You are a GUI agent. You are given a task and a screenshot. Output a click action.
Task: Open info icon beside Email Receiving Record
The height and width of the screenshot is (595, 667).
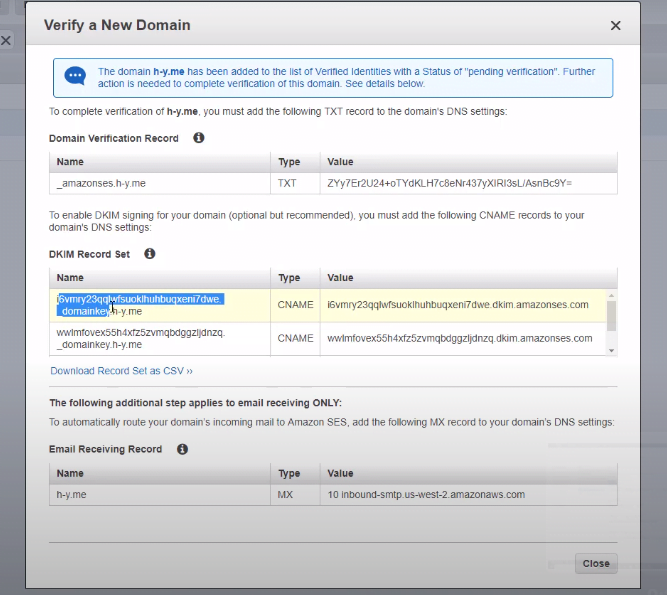tap(182, 449)
